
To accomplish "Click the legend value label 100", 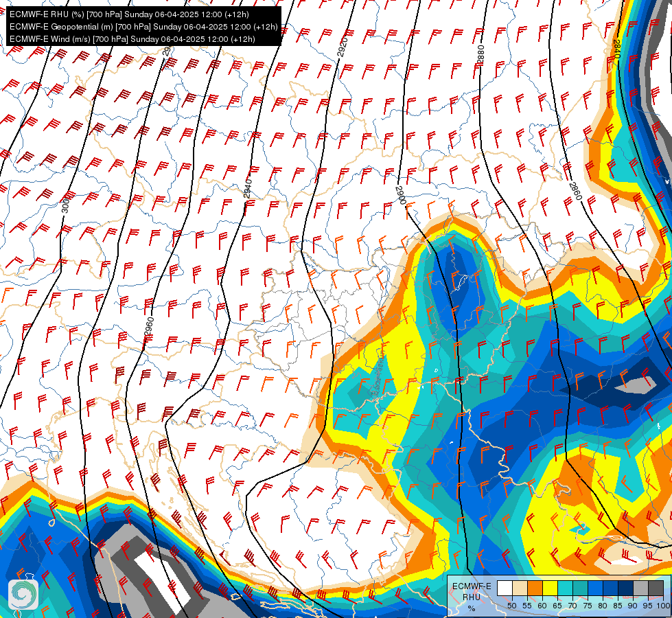I will click(x=663, y=606).
